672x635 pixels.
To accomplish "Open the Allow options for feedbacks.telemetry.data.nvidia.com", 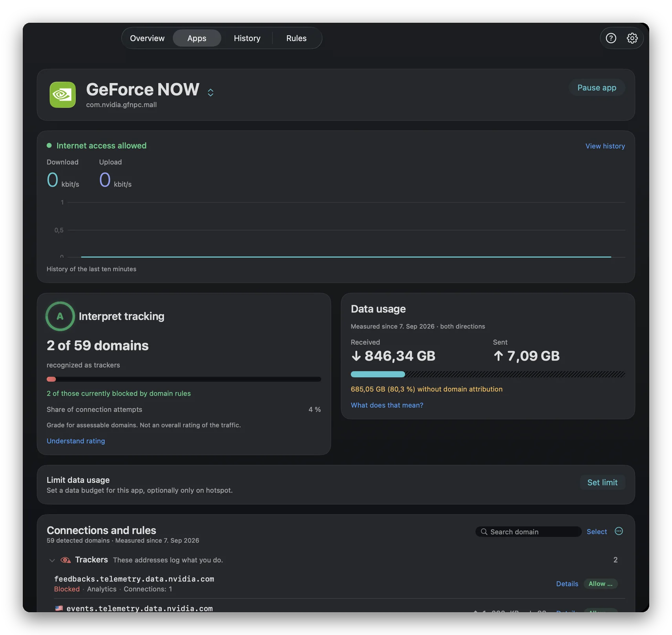I will click(x=601, y=584).
